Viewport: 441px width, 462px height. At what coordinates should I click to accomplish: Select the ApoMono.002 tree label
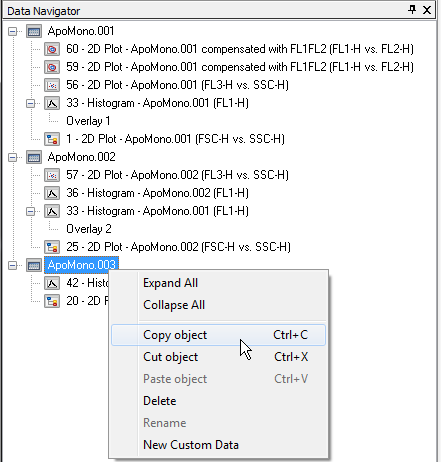click(82, 157)
